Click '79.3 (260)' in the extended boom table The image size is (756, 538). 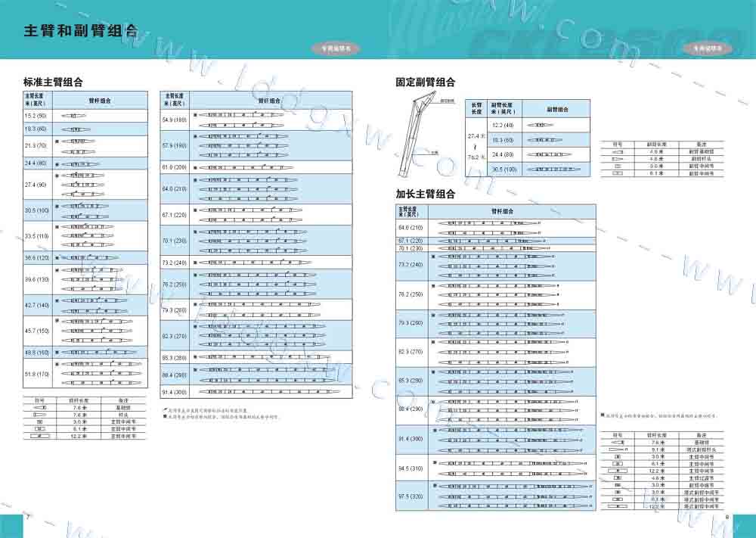click(x=411, y=323)
